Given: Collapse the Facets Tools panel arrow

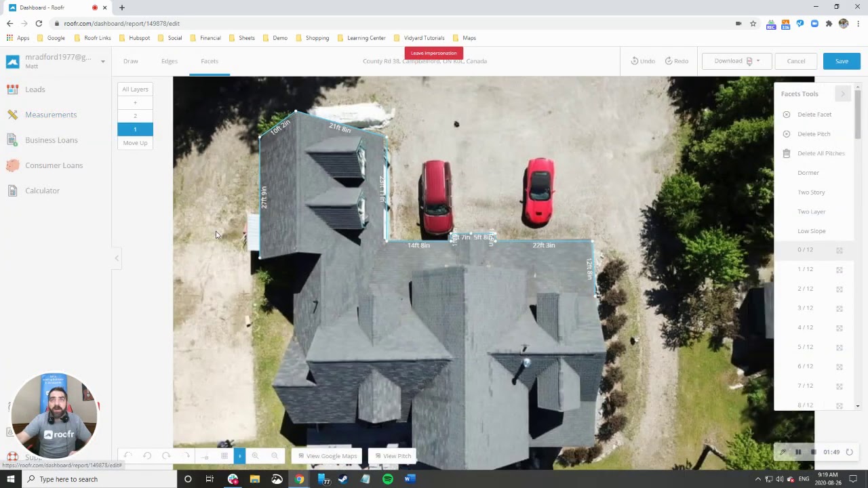Looking at the screenshot, I should [843, 94].
